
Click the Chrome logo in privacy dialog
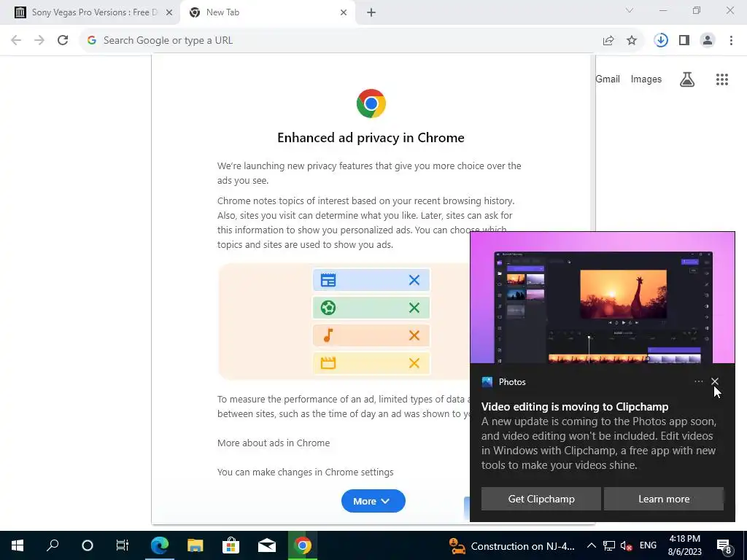click(x=371, y=104)
